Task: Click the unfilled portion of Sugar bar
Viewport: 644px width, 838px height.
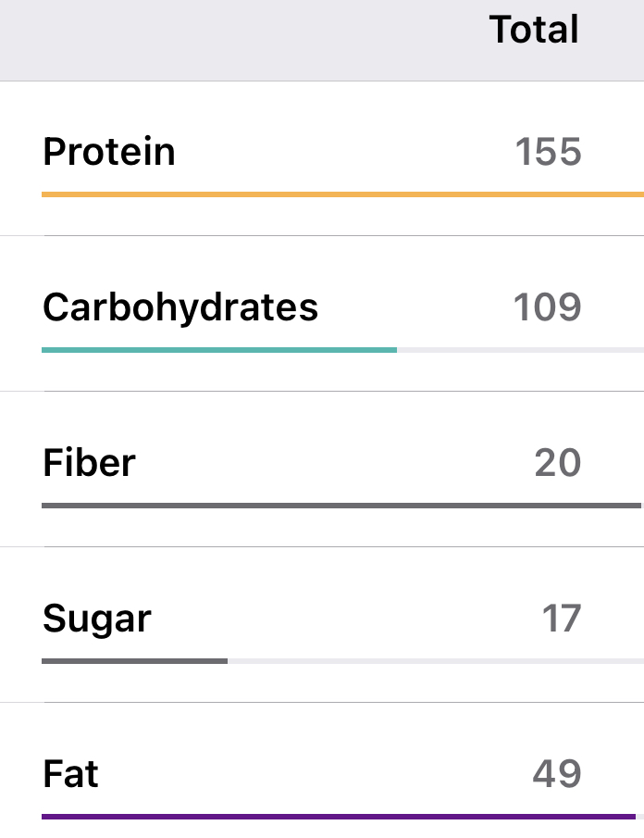Action: [x=435, y=661]
